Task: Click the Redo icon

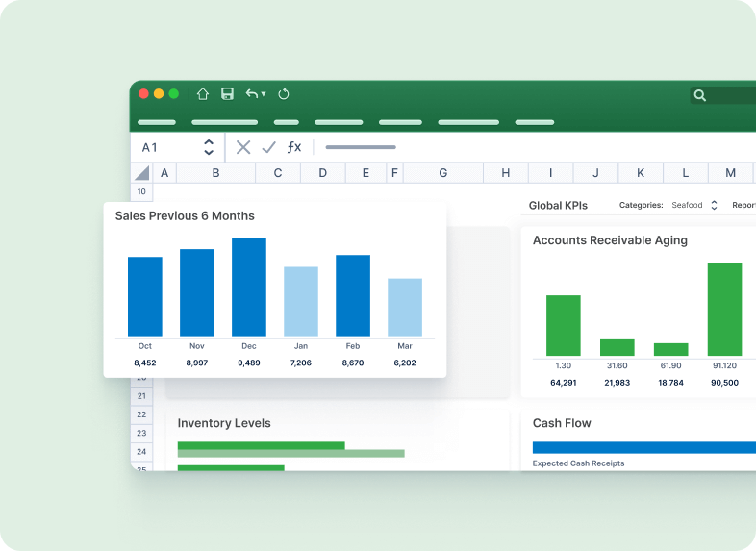Action: point(284,94)
